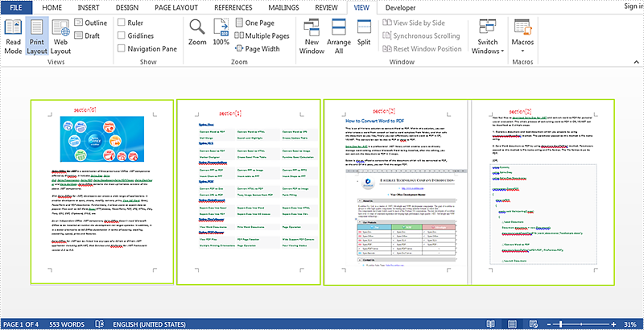Select Print Layout view
This screenshot has width=644, height=330.
(37, 36)
